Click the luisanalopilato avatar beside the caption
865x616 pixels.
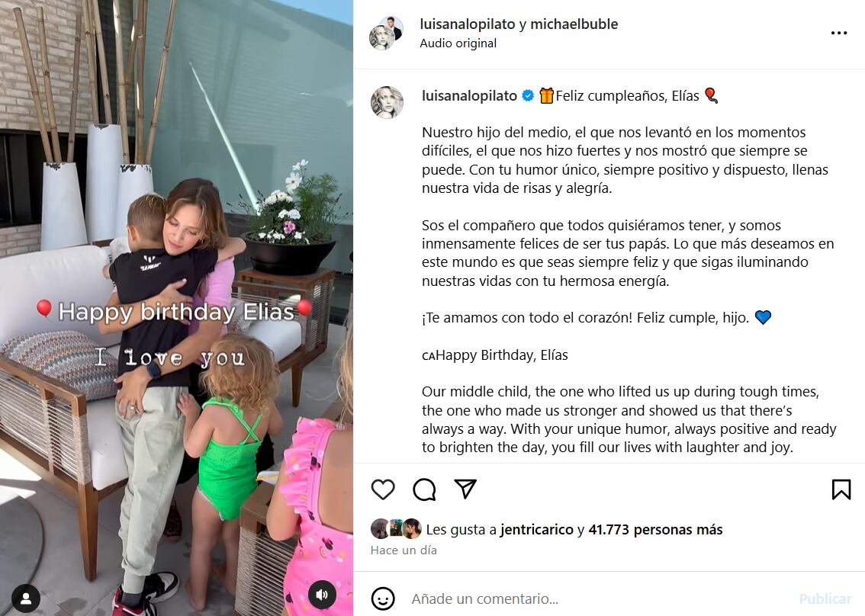[x=387, y=102]
